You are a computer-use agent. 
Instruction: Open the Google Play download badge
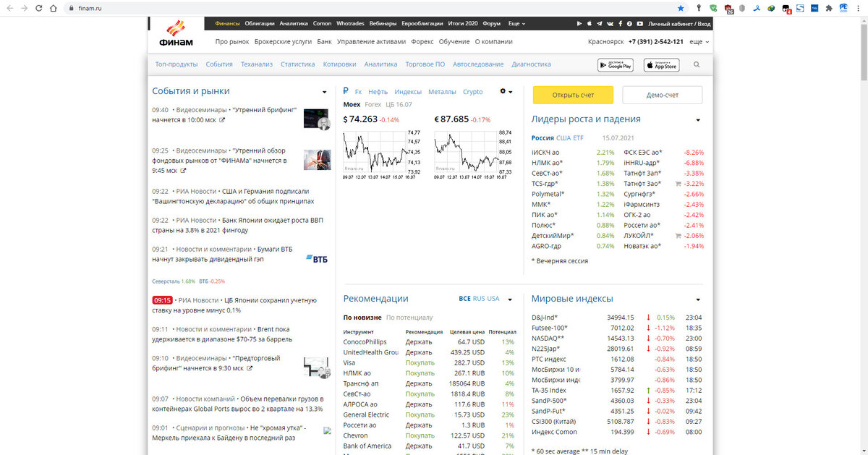click(616, 65)
